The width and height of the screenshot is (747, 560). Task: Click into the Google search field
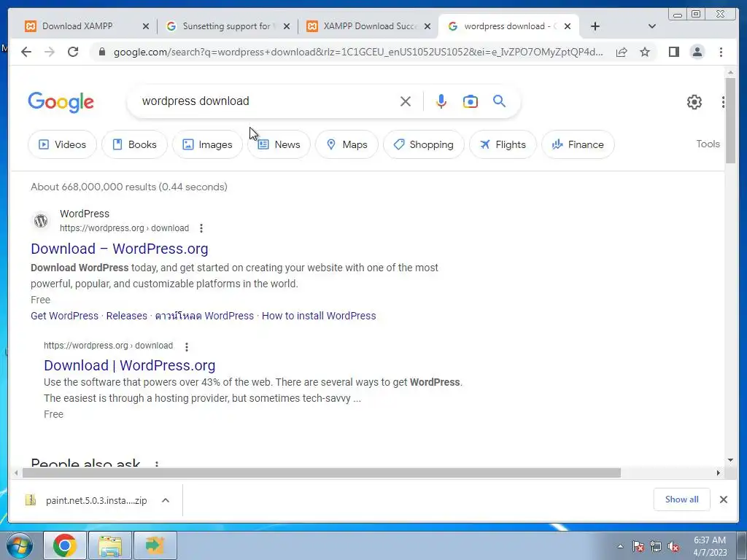pyautogui.click(x=267, y=101)
